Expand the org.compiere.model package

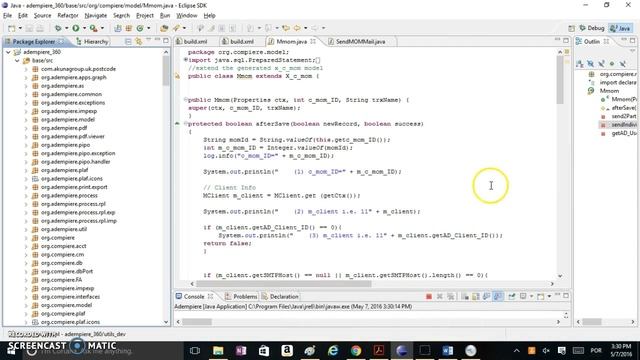tap(26, 305)
